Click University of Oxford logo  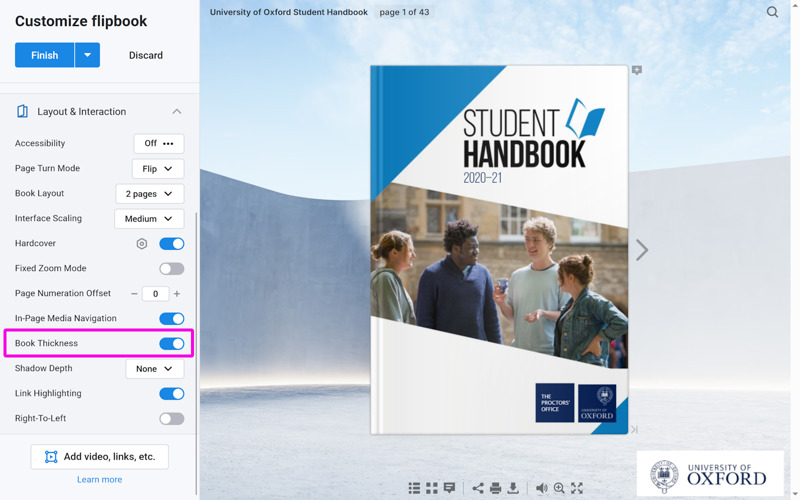(x=710, y=475)
